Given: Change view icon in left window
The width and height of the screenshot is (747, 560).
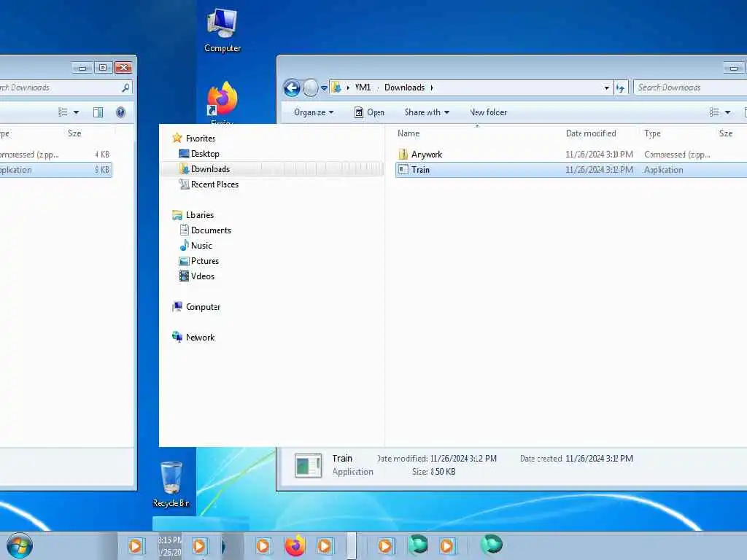Looking at the screenshot, I should tap(63, 112).
